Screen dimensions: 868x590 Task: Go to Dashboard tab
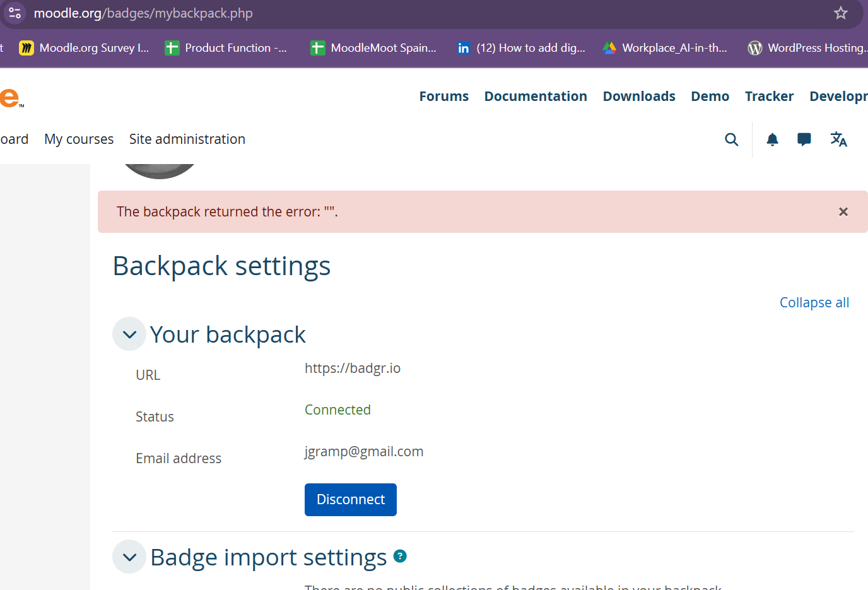14,139
